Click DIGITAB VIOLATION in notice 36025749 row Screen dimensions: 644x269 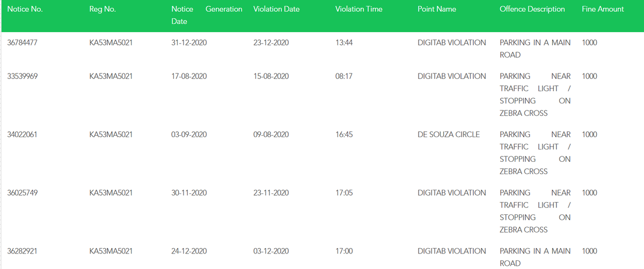tap(452, 193)
